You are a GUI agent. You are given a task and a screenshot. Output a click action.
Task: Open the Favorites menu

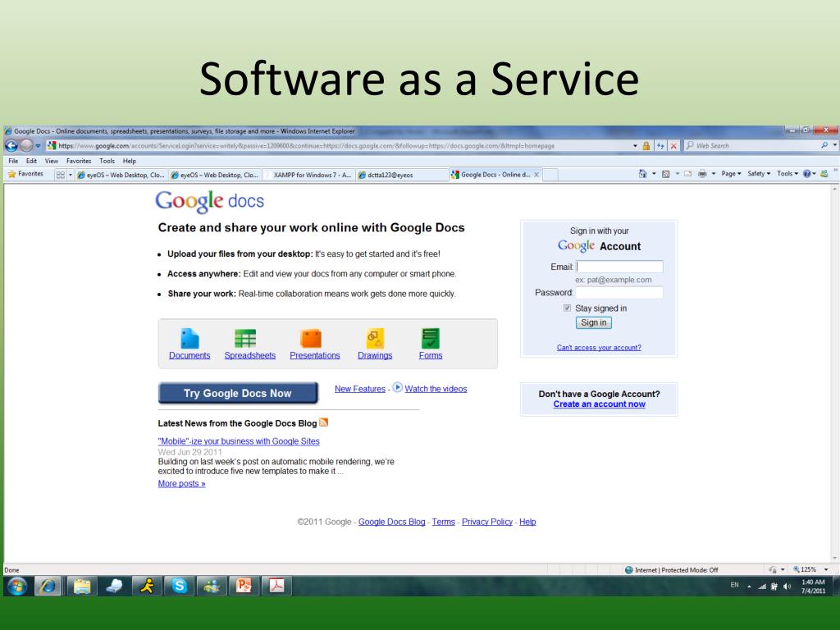79,161
